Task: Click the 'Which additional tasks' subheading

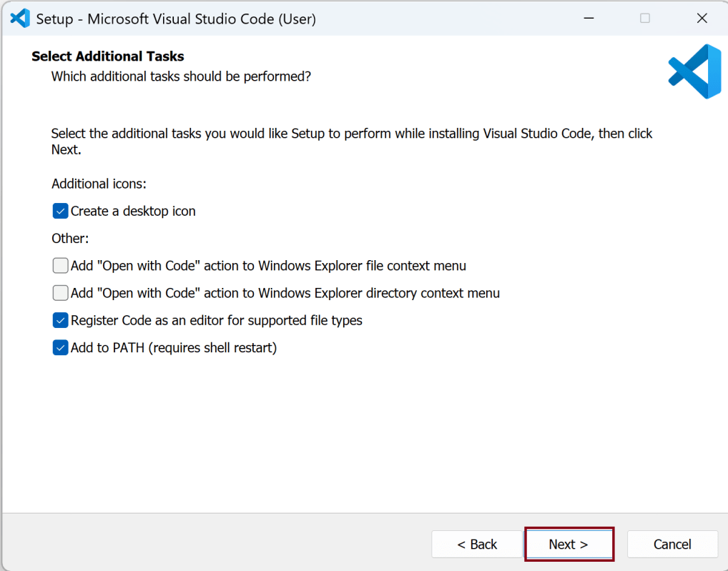Action: pyautogui.click(x=181, y=76)
